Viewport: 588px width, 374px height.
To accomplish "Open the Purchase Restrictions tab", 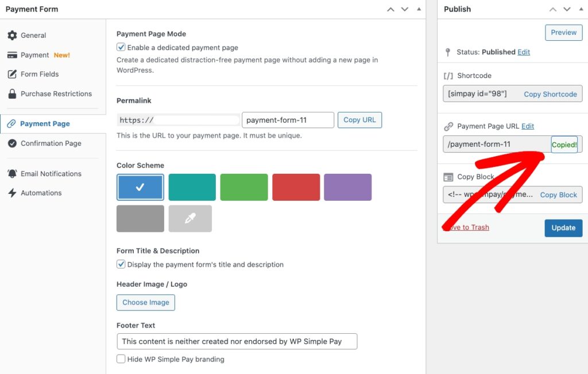I will (56, 93).
